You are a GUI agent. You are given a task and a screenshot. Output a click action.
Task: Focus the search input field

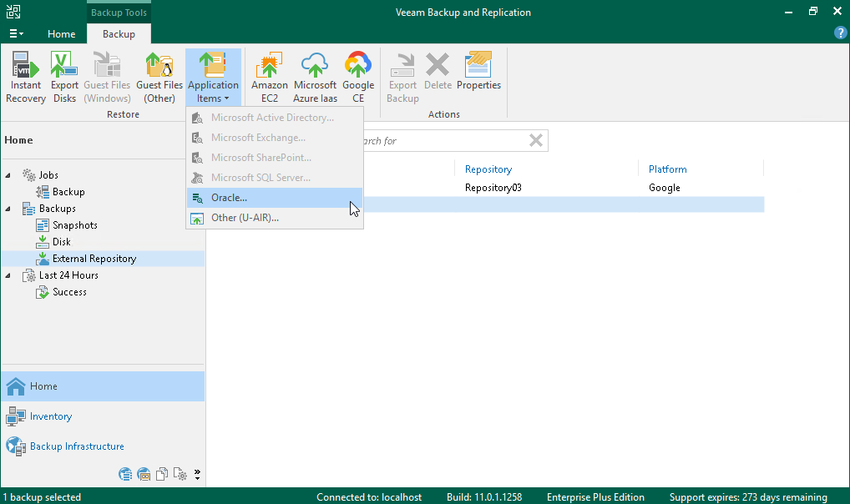click(x=444, y=141)
